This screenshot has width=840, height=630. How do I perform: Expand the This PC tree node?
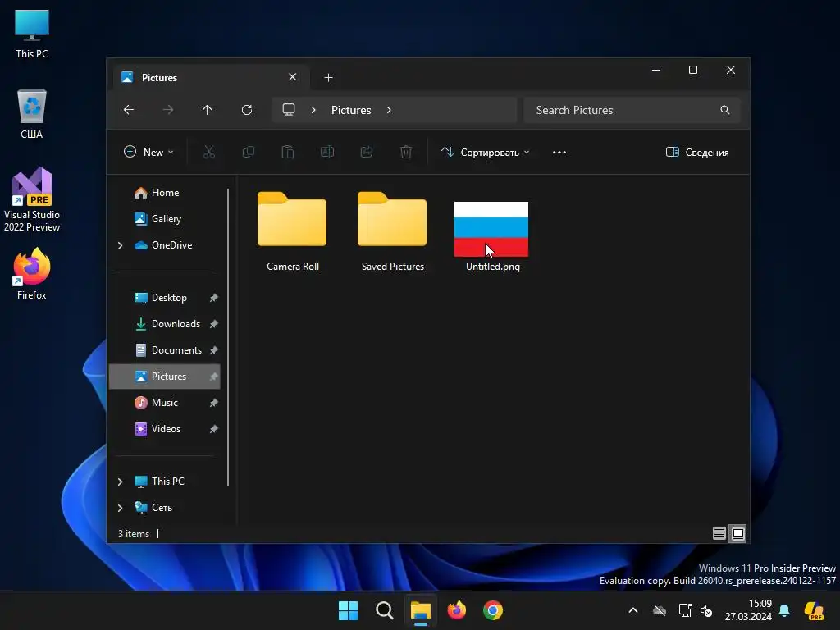120,482
